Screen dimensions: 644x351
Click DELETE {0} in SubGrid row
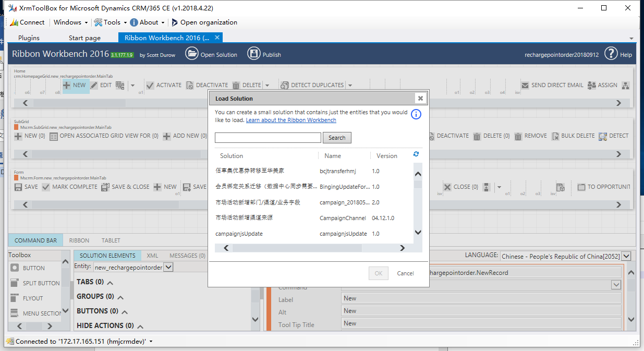(491, 136)
